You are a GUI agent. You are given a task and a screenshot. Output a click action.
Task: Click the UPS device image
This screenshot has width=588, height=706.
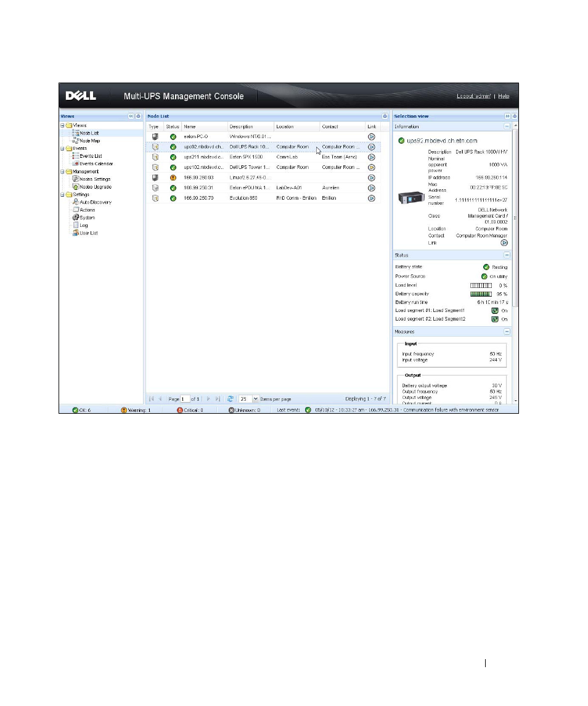(x=411, y=198)
